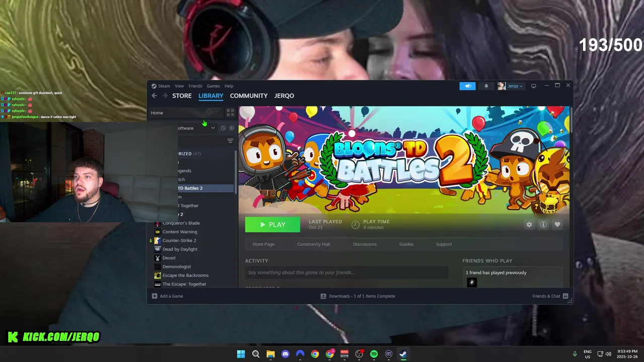644x362 pixels.
Task: Enter Big Picture mode via monitor icon
Action: click(x=534, y=86)
